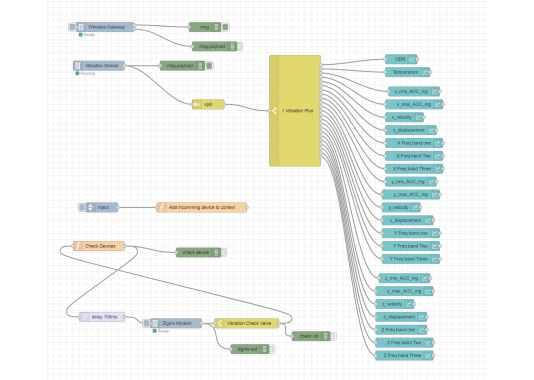Click the Wireless Gateway node left button
The height and width of the screenshot is (380, 534).
[72, 27]
